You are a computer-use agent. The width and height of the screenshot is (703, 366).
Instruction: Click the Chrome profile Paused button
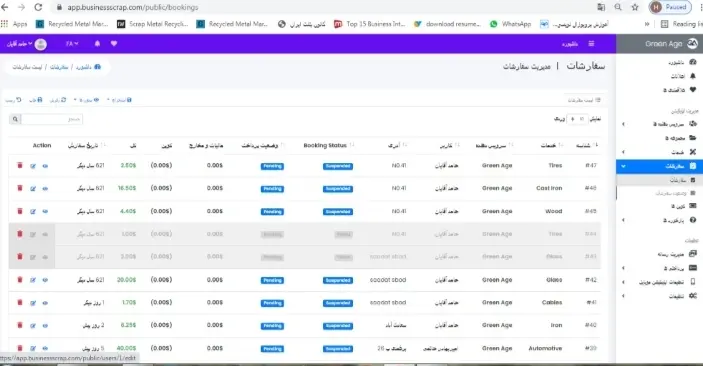670,7
